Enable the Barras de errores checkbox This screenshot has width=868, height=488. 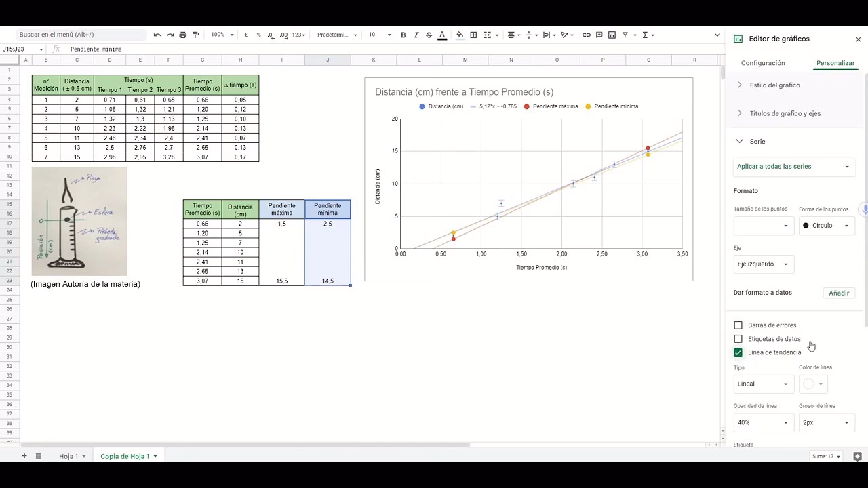738,325
